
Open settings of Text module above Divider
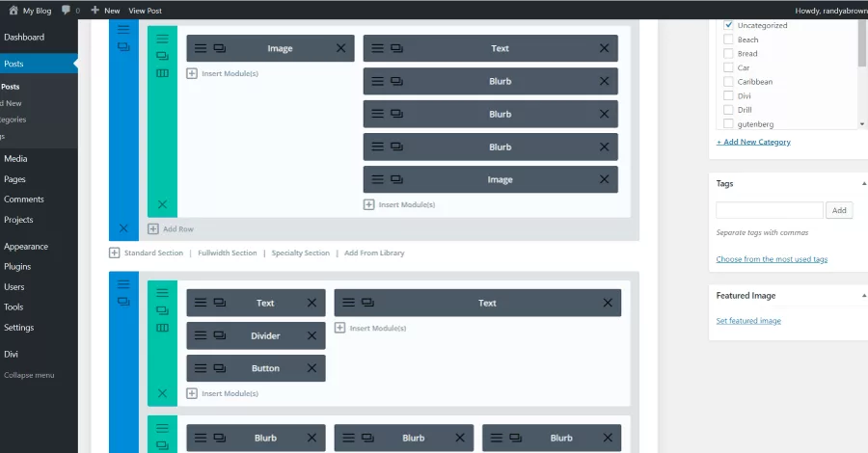coord(201,303)
